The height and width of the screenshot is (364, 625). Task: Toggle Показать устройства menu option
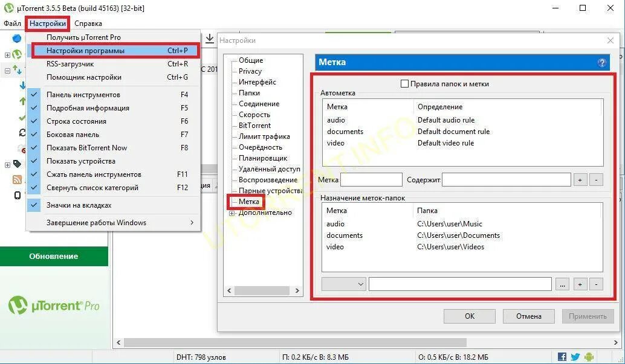tap(114, 161)
